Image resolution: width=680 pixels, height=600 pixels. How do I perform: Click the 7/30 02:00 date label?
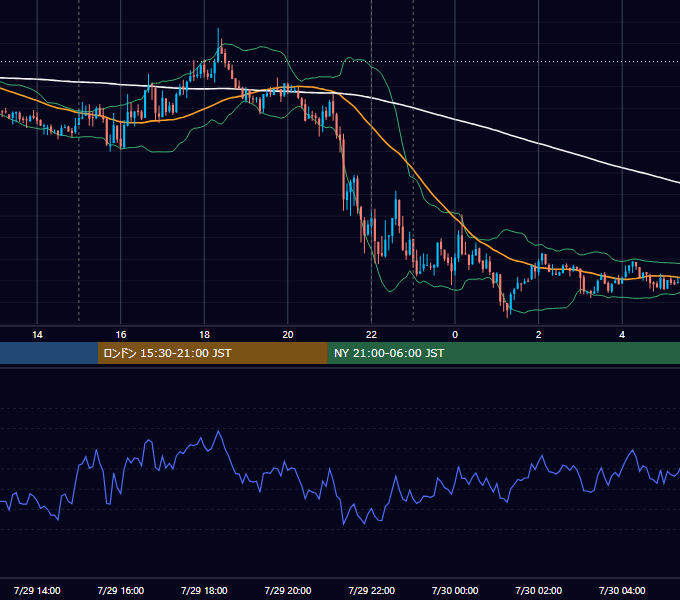[x=539, y=590]
